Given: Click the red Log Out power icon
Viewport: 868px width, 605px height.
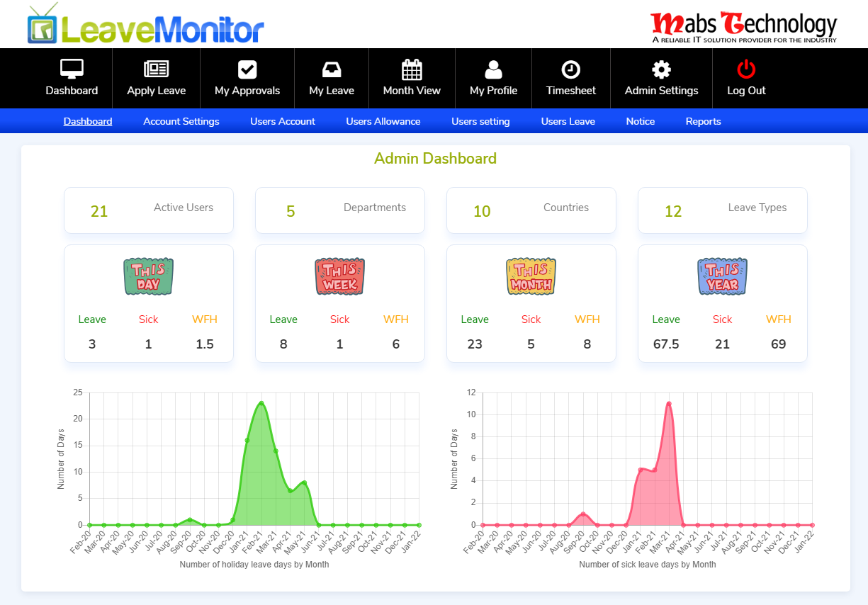Looking at the screenshot, I should point(745,69).
